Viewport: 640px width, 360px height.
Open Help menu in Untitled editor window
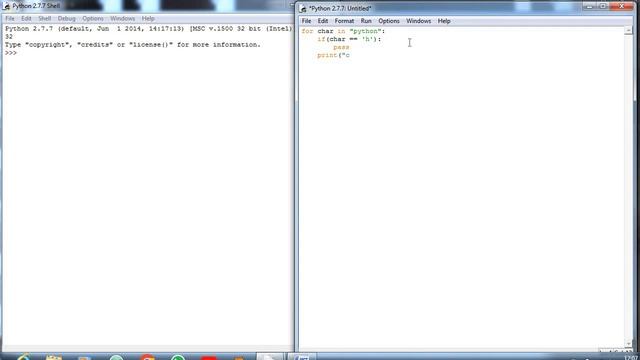coord(444,21)
